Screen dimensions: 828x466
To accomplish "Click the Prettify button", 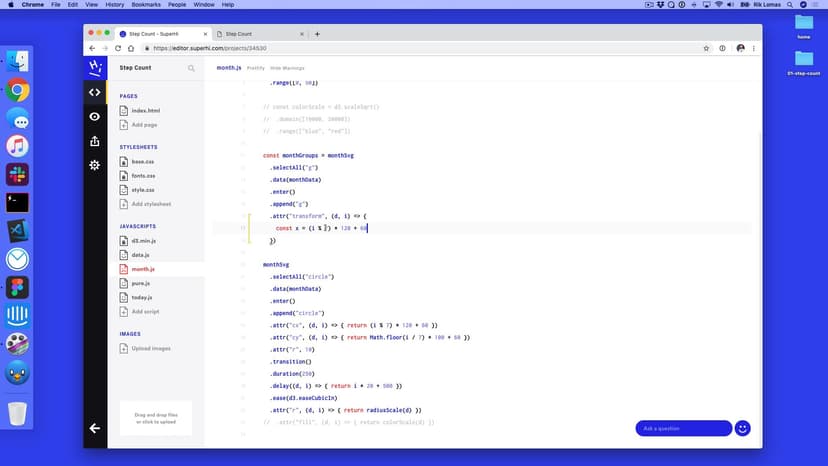I will (256, 68).
